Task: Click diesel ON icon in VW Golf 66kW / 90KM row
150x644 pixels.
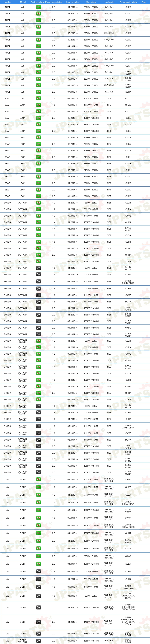Action: (x=39, y=596)
